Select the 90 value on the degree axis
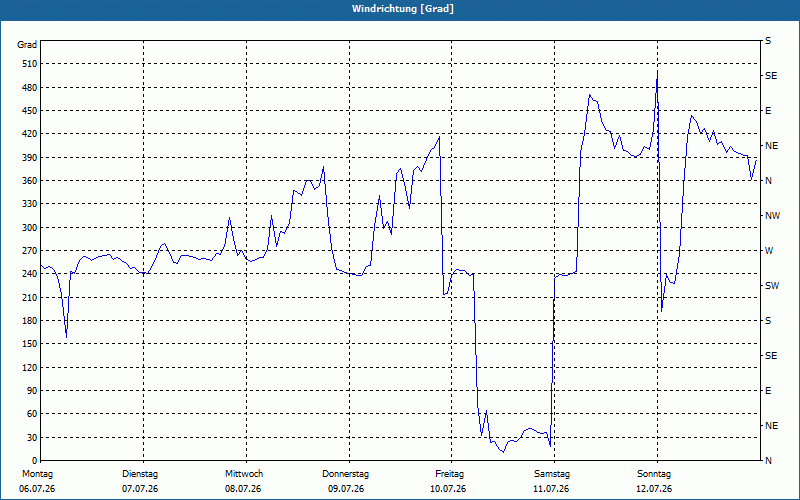Image resolution: width=800 pixels, height=500 pixels. click(x=32, y=391)
